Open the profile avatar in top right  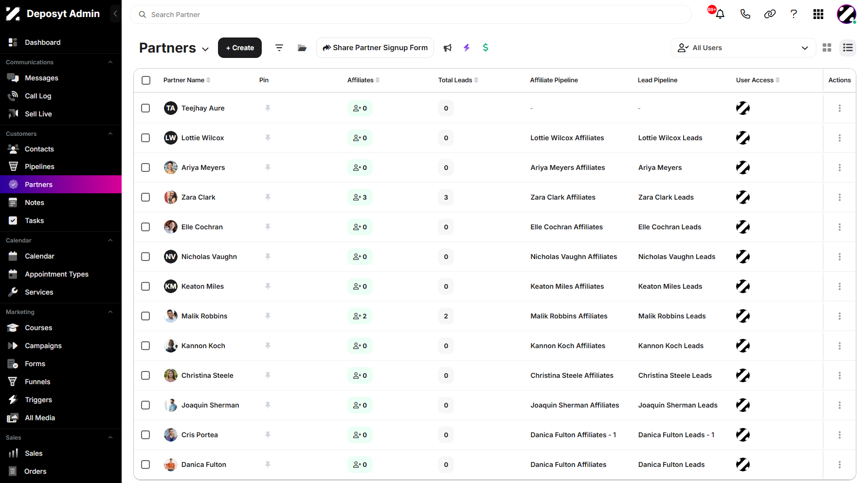click(847, 14)
